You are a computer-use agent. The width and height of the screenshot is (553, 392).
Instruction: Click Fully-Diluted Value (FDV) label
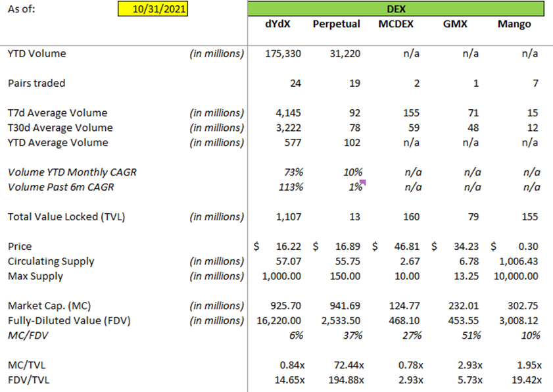click(69, 321)
